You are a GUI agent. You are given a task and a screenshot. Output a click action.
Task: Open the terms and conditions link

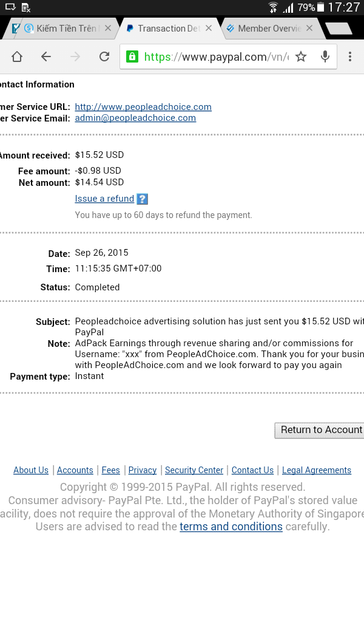(231, 527)
